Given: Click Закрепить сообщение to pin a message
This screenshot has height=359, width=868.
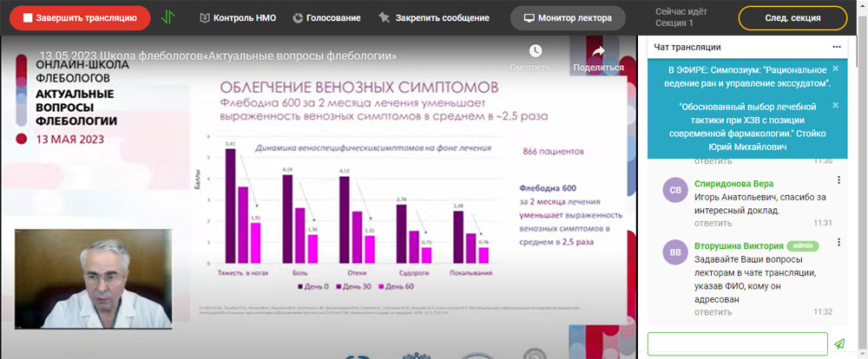Looking at the screenshot, I should coord(434,17).
